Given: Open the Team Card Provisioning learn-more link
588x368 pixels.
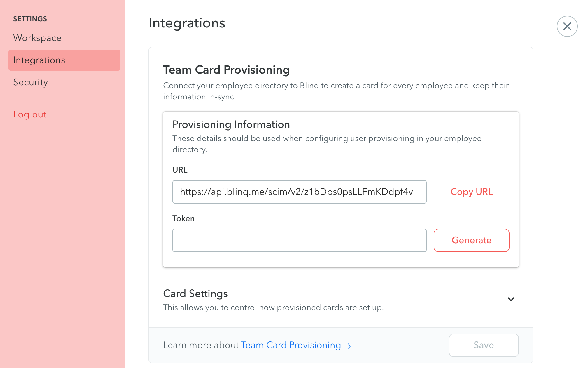Looking at the screenshot, I should point(291,345).
